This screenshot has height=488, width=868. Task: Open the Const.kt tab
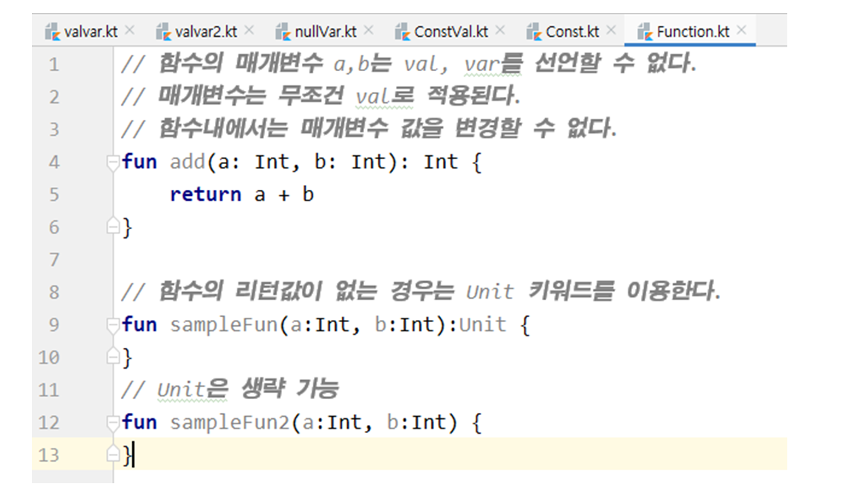point(572,31)
